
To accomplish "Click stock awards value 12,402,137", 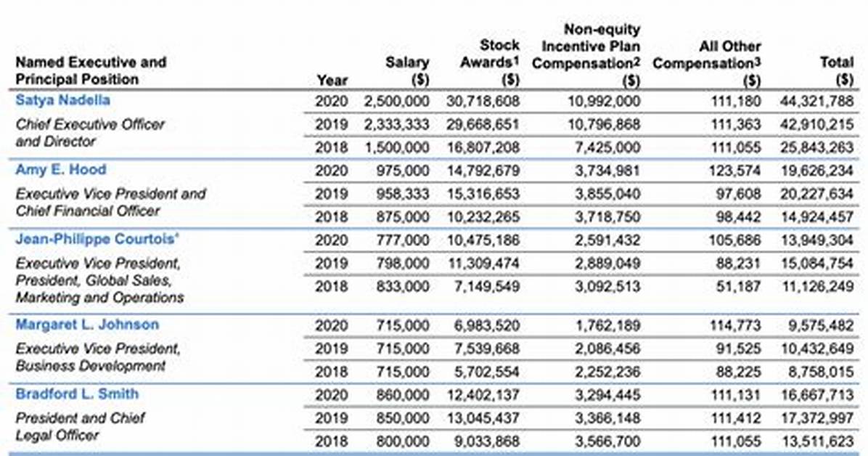I will pos(483,395).
